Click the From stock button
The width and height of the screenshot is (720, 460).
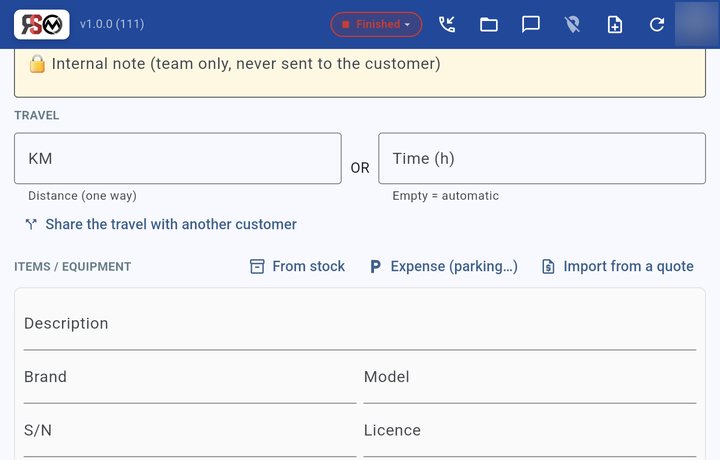297,266
